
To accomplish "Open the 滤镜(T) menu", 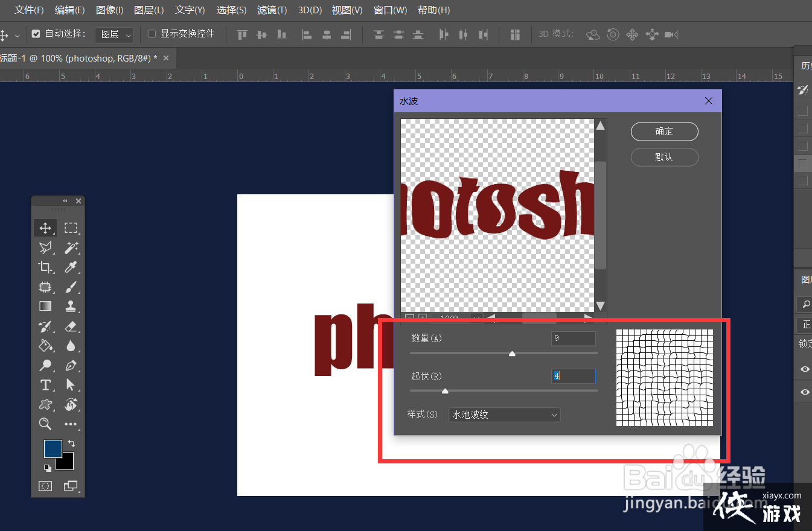I will pyautogui.click(x=272, y=10).
